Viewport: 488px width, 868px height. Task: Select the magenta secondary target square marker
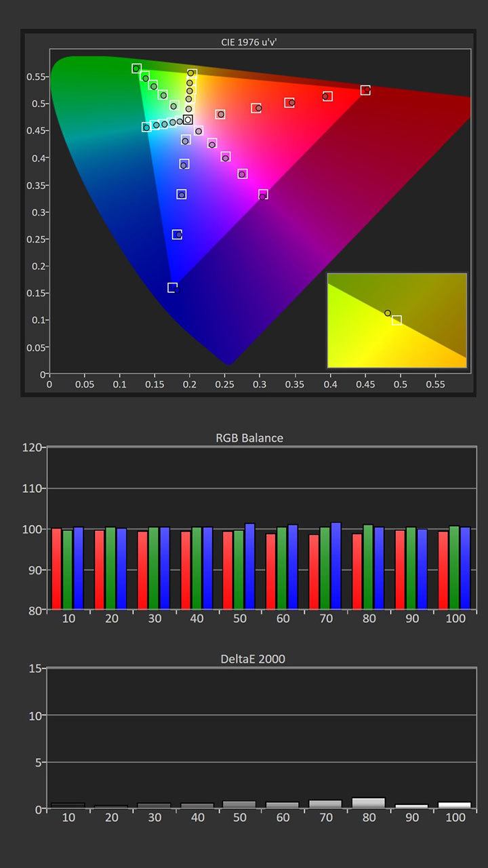click(263, 195)
